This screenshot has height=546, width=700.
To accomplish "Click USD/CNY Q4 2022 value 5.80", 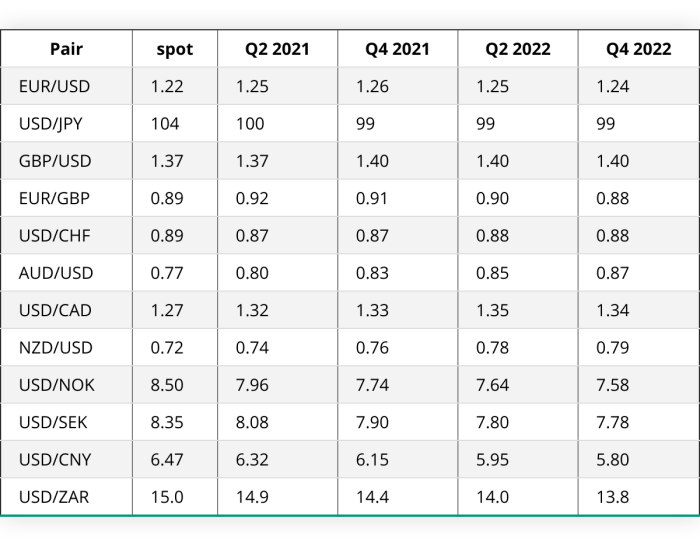I will coord(612,460).
